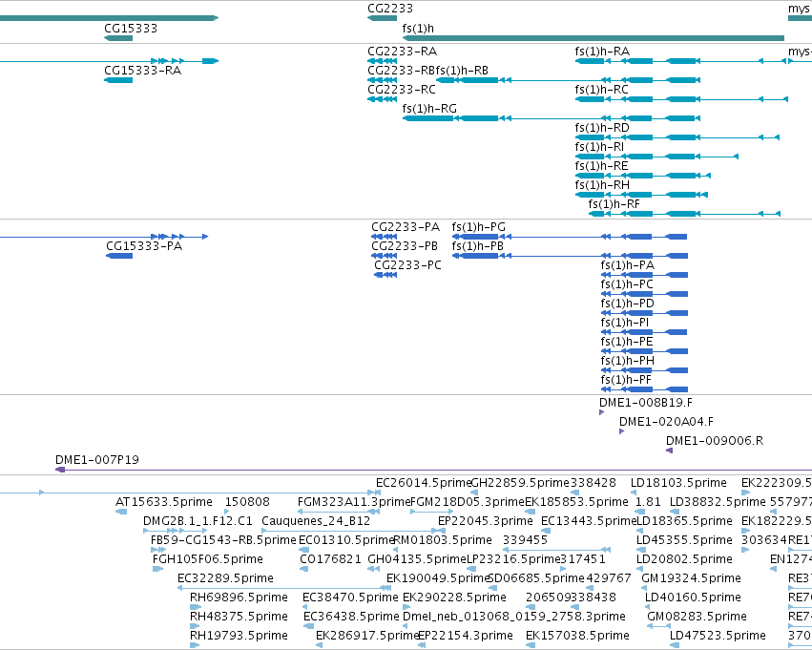Click the Dmel_neb_013068_0159_2758.3prime EST label
This screenshot has width=812, height=650.
click(513, 617)
